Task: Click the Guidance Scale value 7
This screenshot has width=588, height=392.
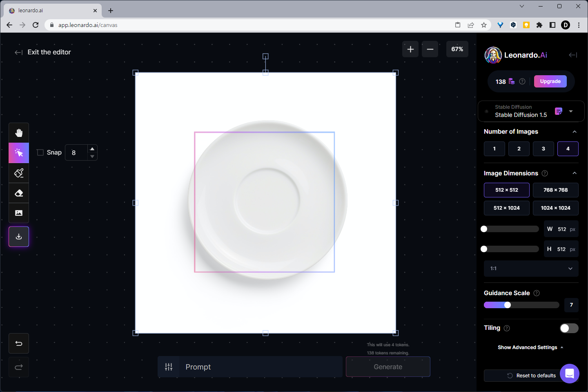Action: click(571, 305)
